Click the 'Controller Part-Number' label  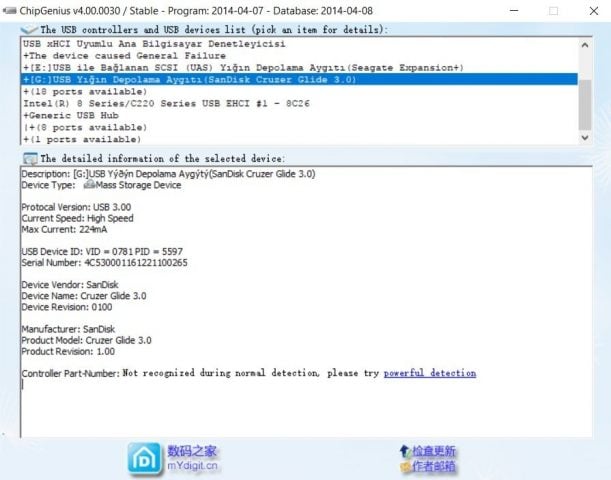coord(71,374)
